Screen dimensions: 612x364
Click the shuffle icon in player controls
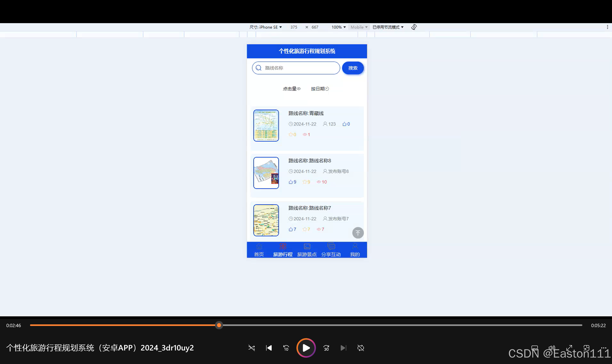pos(251,348)
